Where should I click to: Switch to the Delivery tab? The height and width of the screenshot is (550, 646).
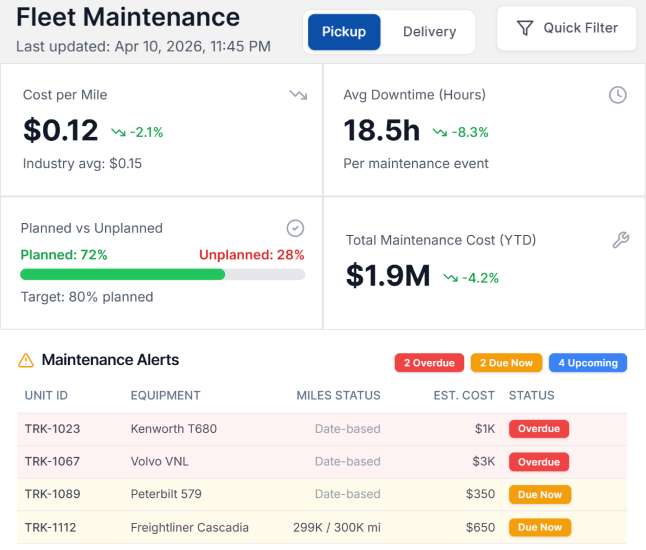tap(430, 32)
